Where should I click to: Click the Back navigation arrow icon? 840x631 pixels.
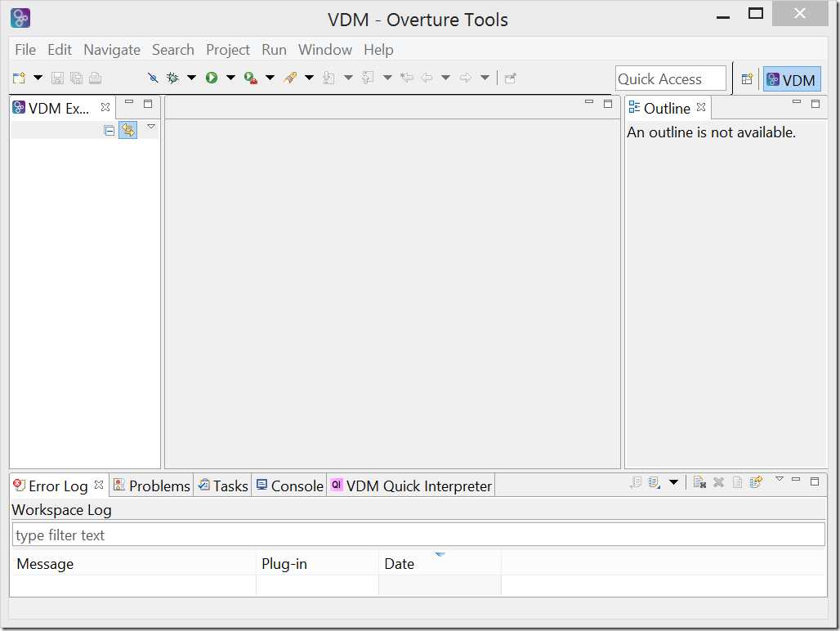(427, 78)
